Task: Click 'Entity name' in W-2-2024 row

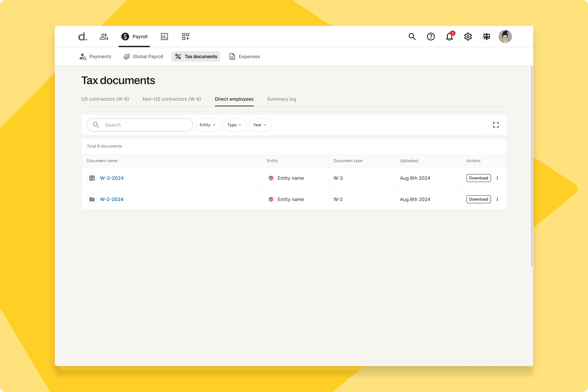Action: click(291, 199)
